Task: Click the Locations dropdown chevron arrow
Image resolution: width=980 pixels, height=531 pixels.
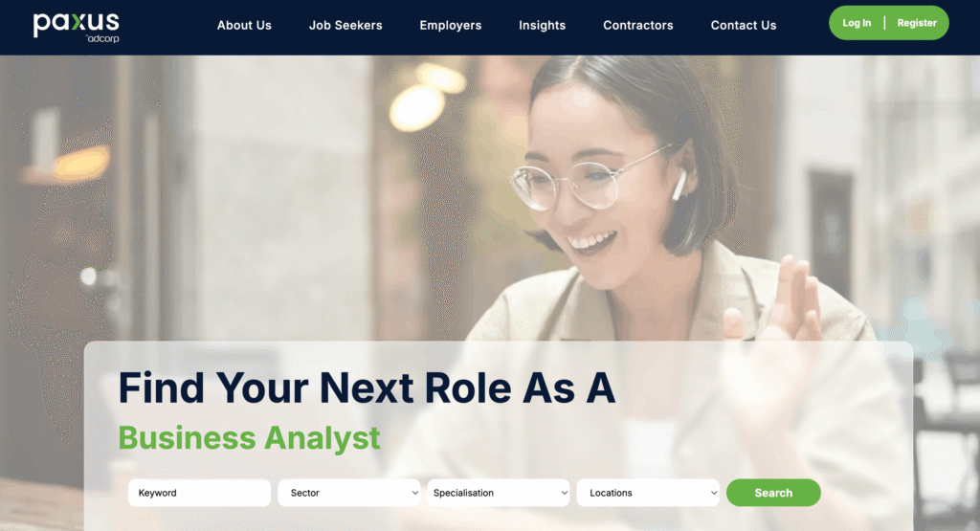Action: tap(713, 493)
